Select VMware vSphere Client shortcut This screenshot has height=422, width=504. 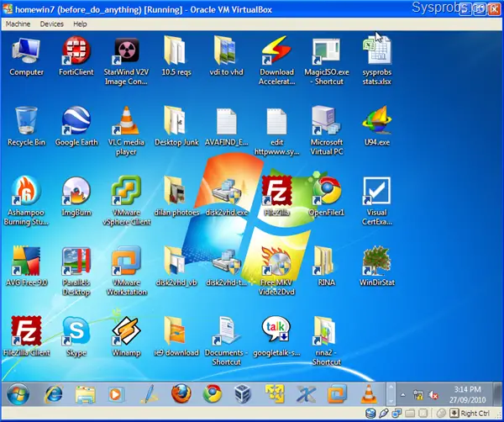tap(126, 201)
